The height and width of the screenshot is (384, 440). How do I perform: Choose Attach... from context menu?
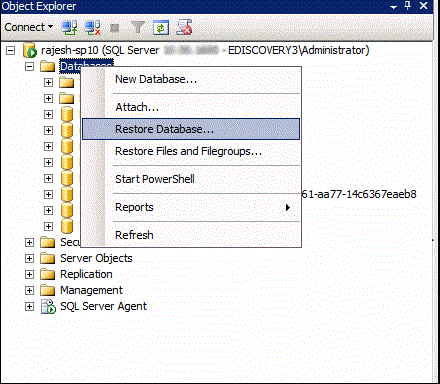point(191,107)
